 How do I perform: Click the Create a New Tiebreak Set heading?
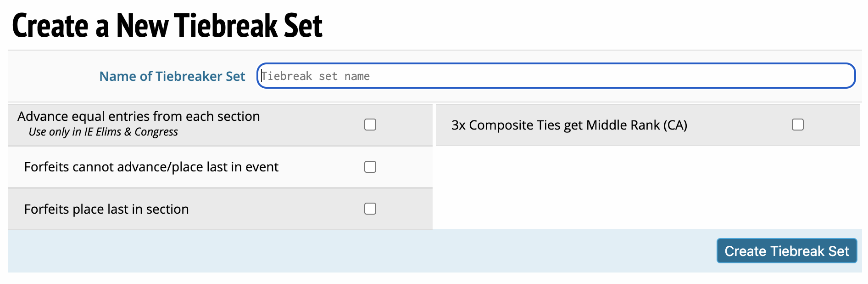point(167,26)
